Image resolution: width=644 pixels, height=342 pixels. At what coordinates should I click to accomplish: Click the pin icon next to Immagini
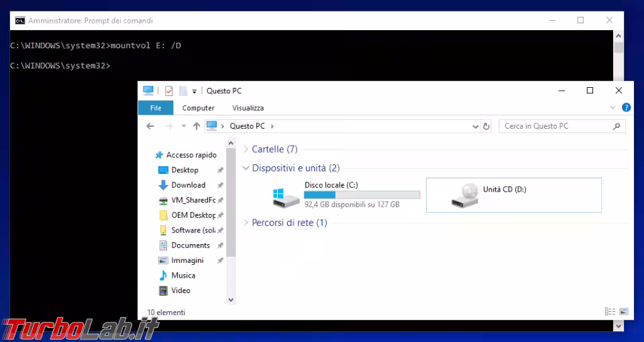point(220,261)
